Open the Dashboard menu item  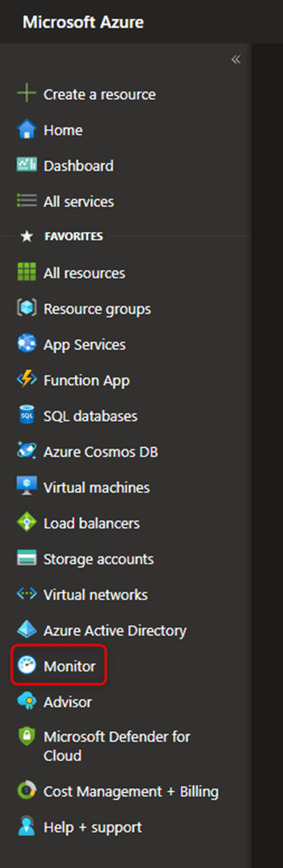(79, 166)
